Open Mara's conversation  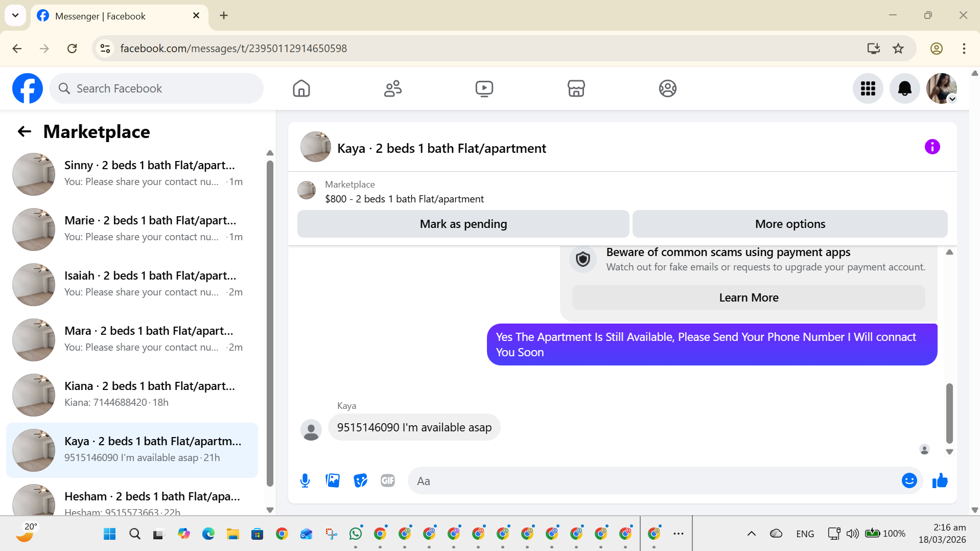point(132,339)
